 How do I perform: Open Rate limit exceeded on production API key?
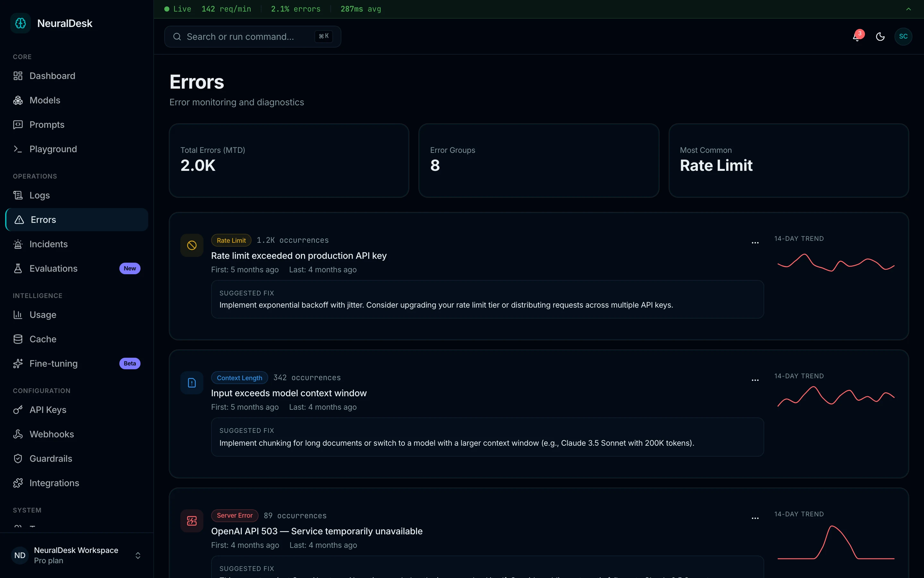click(299, 256)
